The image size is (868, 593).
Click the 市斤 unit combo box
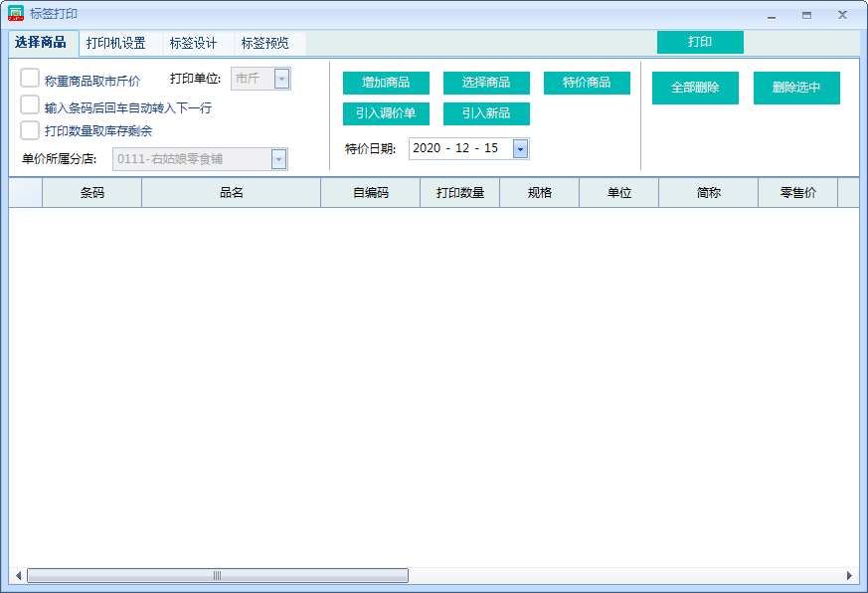tap(260, 79)
